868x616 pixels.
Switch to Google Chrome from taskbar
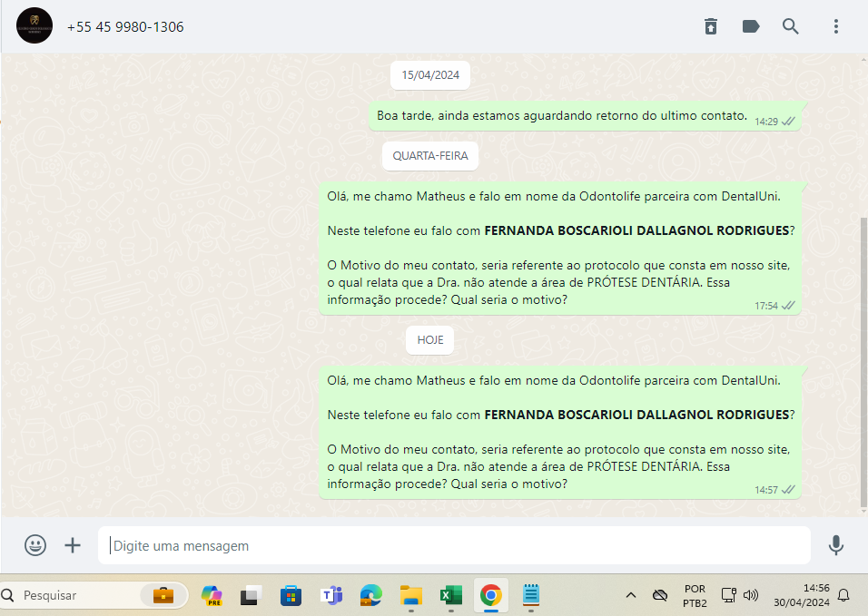pyautogui.click(x=491, y=595)
